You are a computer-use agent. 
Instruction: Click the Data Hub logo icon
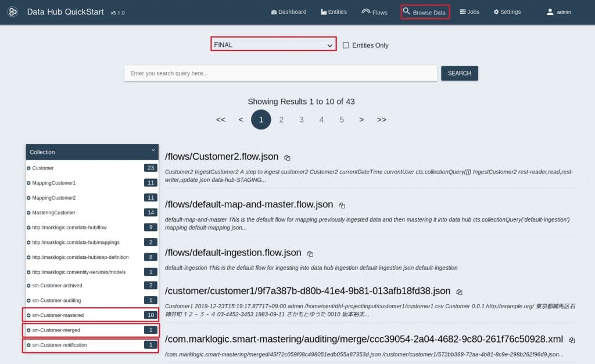click(x=13, y=12)
